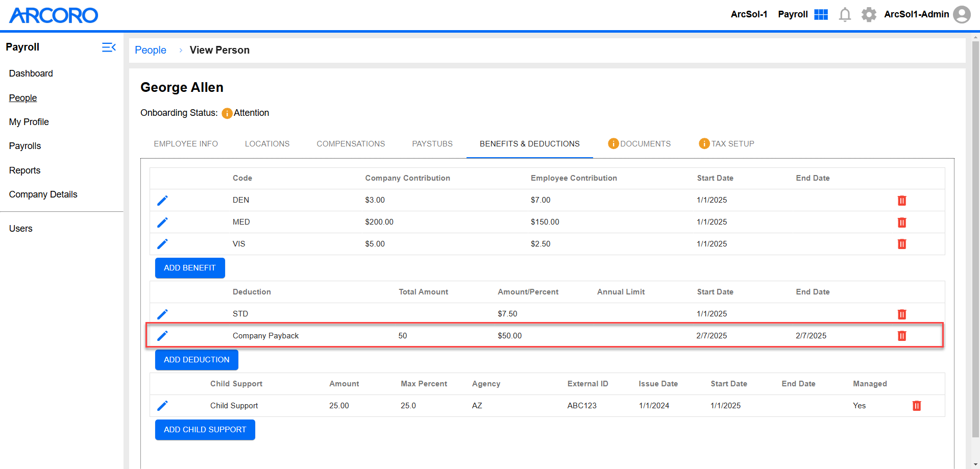The height and width of the screenshot is (469, 980).
Task: Click MED employee contribution $150.00
Action: point(545,222)
